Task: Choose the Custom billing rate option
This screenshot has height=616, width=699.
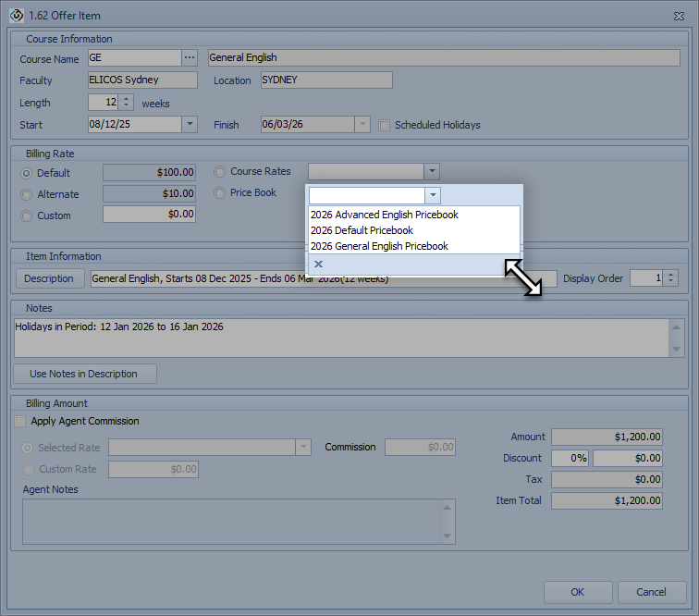Action: coord(26,216)
